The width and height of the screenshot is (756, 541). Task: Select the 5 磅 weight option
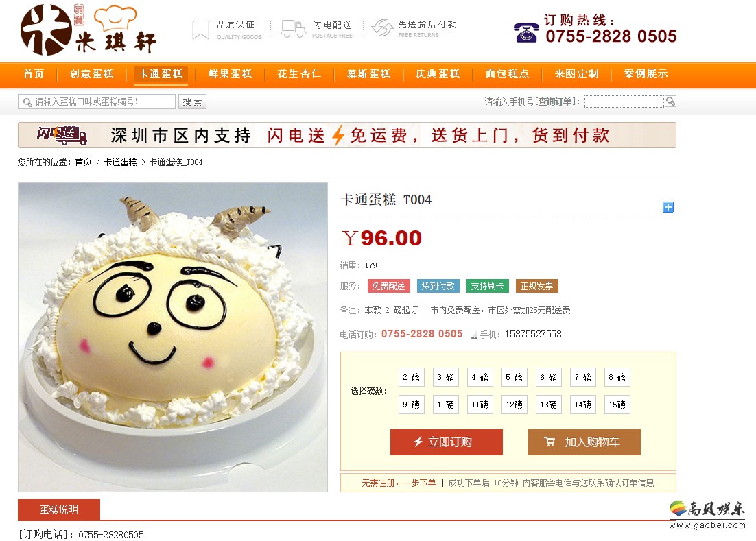click(x=514, y=377)
